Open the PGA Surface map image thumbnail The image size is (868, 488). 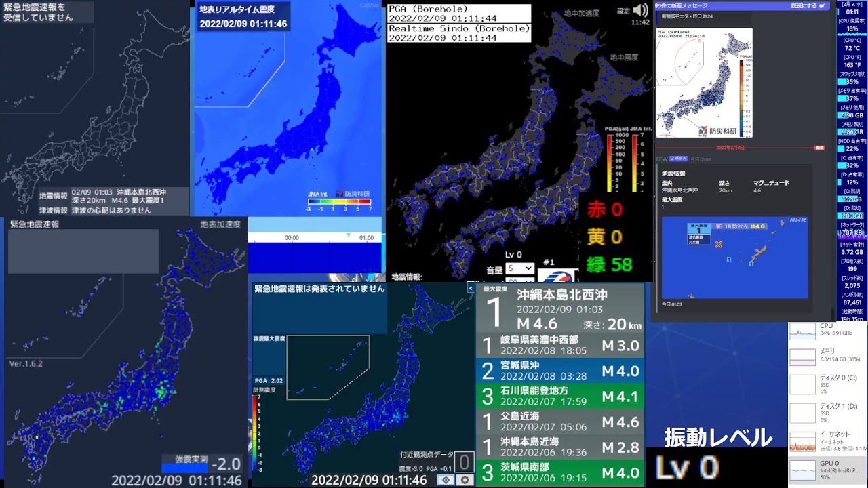tap(704, 83)
